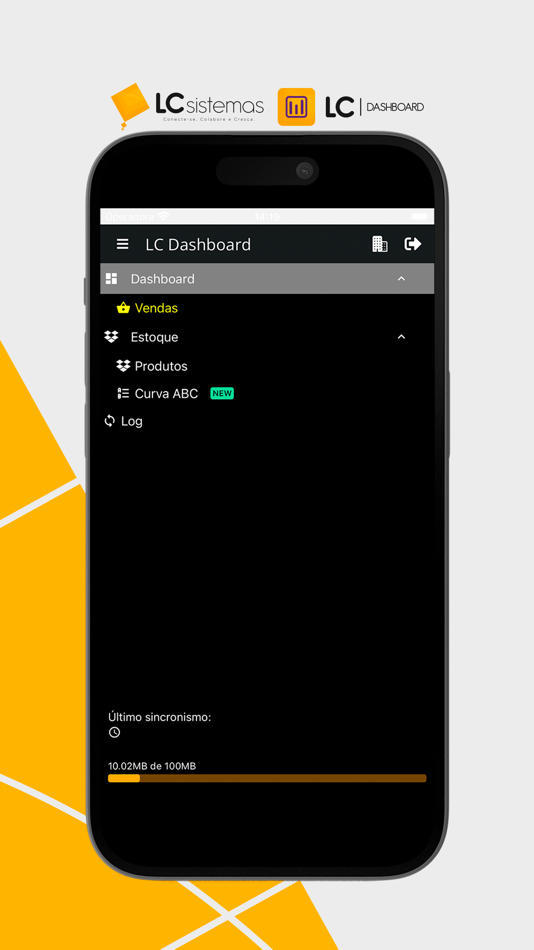Click the clock icon under Último sincronismo
This screenshot has height=950, width=534.
(x=115, y=732)
